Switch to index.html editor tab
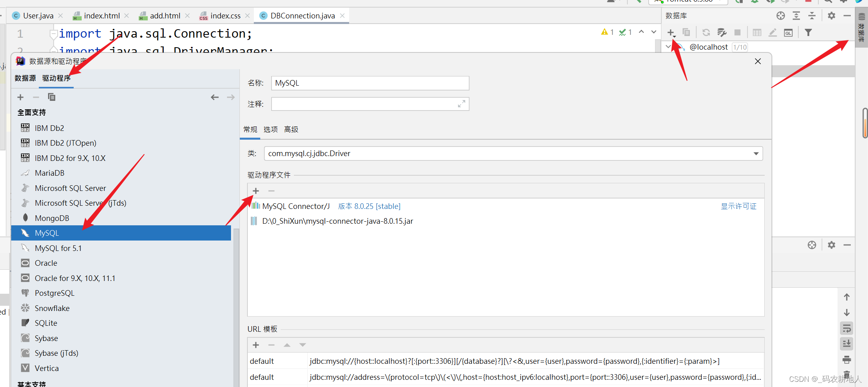The height and width of the screenshot is (387, 868). (x=102, y=16)
